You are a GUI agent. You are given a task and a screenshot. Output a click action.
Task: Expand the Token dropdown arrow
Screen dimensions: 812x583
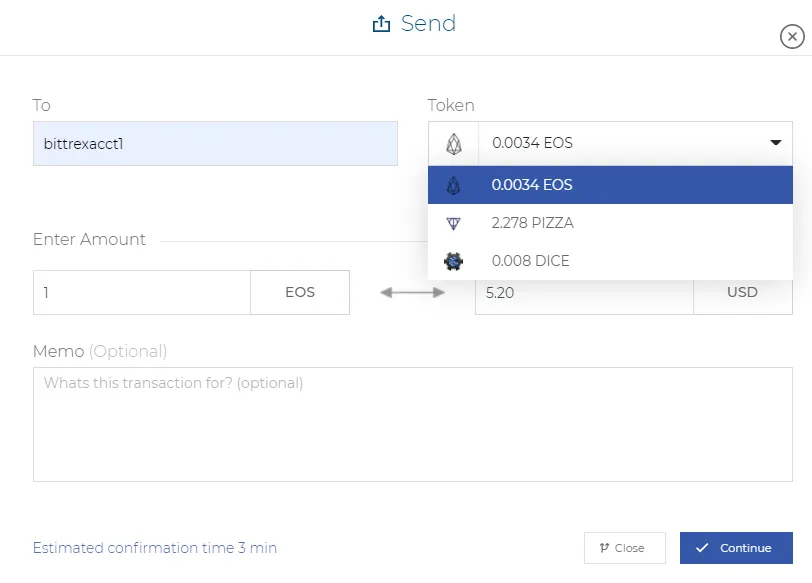click(775, 142)
